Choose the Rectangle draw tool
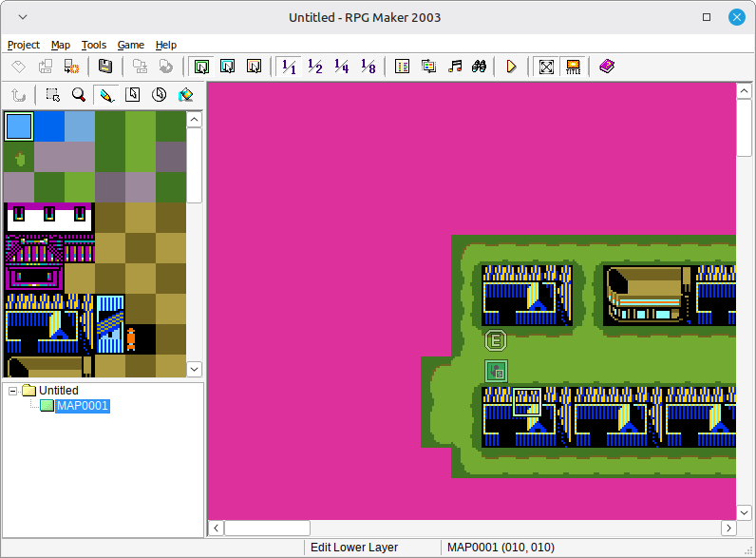The width and height of the screenshot is (756, 558). pos(133,95)
